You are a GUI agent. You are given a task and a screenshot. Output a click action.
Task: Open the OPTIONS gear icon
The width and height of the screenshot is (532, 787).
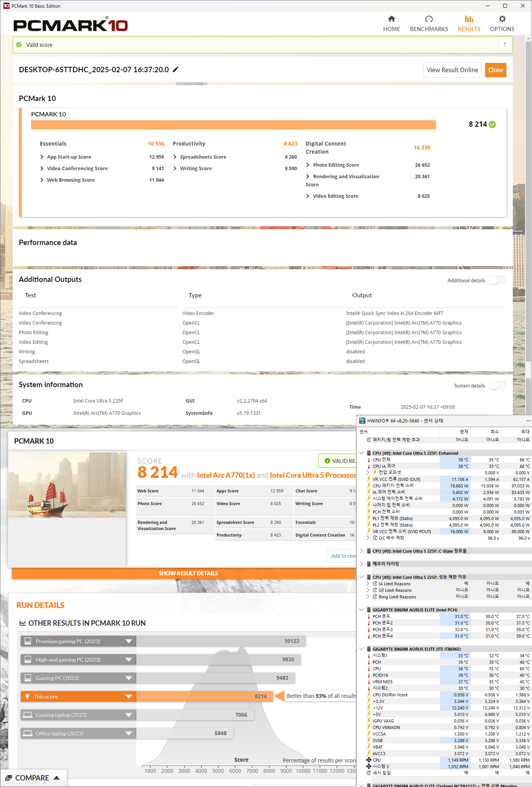tap(502, 19)
